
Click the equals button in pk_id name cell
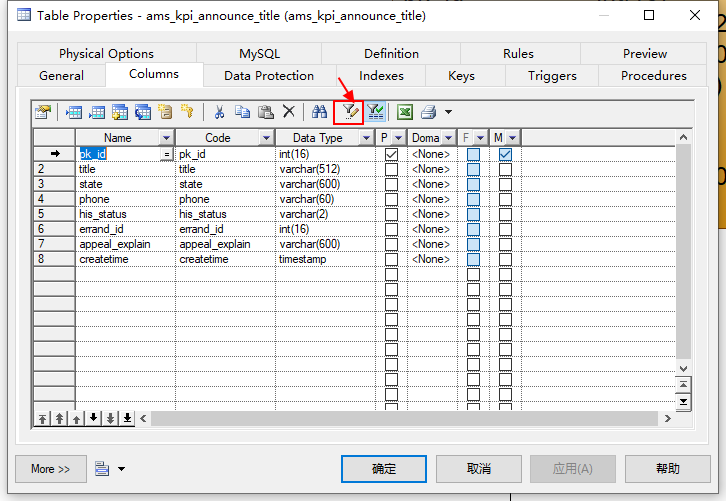click(x=167, y=154)
